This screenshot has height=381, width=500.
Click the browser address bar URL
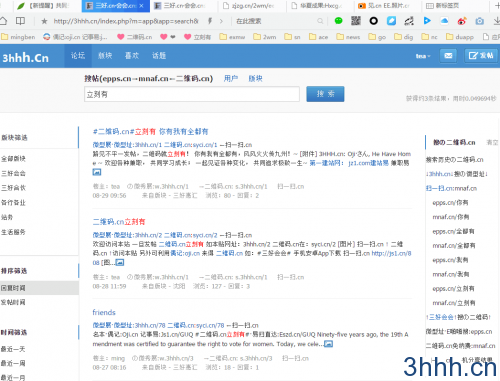(x=126, y=21)
